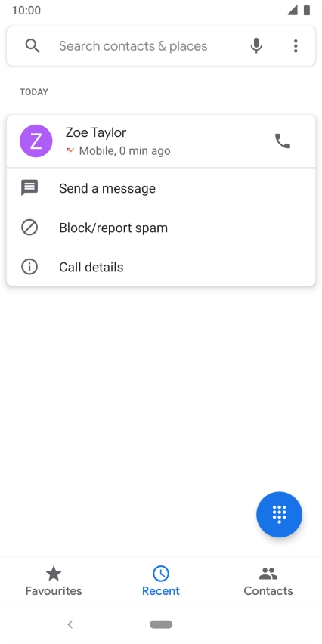Switch to the Favourites tab

click(x=54, y=581)
